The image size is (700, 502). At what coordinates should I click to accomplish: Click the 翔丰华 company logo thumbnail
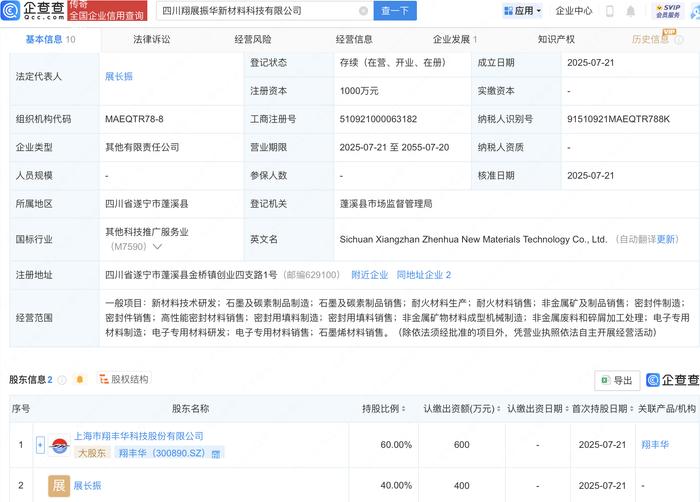[59, 445]
